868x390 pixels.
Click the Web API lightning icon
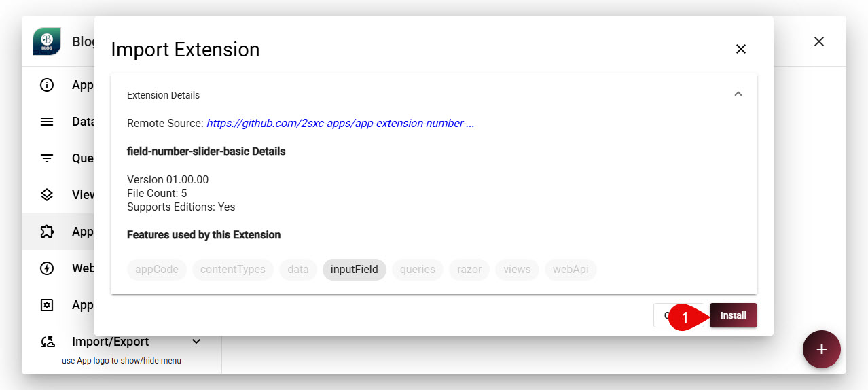coord(47,268)
